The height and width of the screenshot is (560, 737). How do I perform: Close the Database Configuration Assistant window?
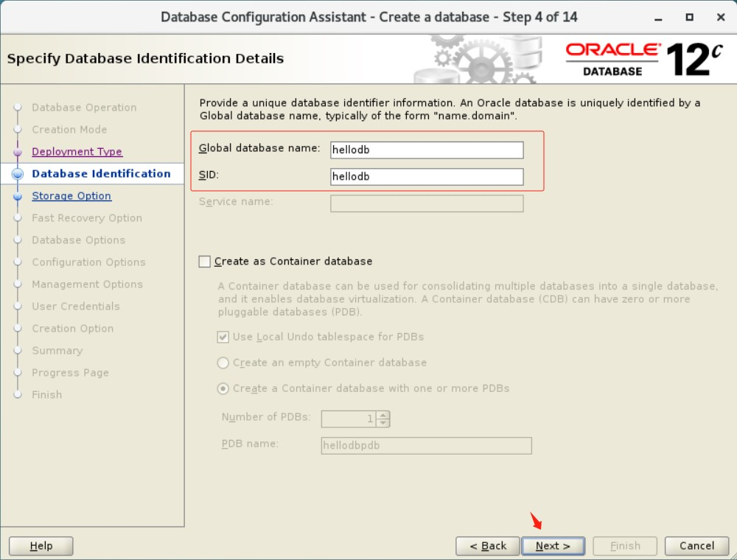[x=721, y=18]
